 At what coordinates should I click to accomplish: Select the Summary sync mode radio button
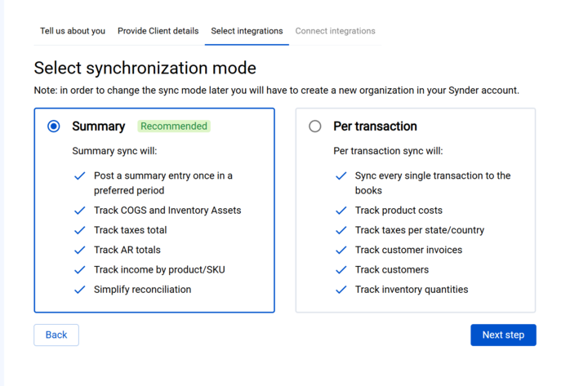pyautogui.click(x=54, y=126)
